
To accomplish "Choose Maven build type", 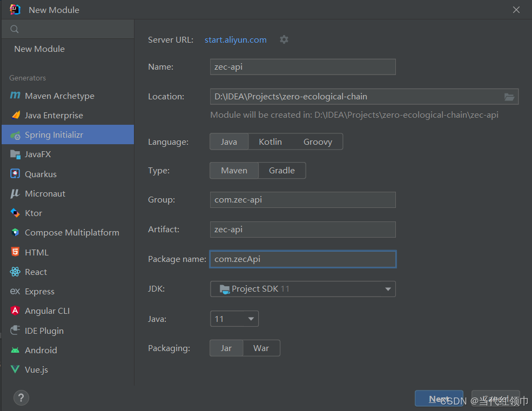I will [234, 170].
